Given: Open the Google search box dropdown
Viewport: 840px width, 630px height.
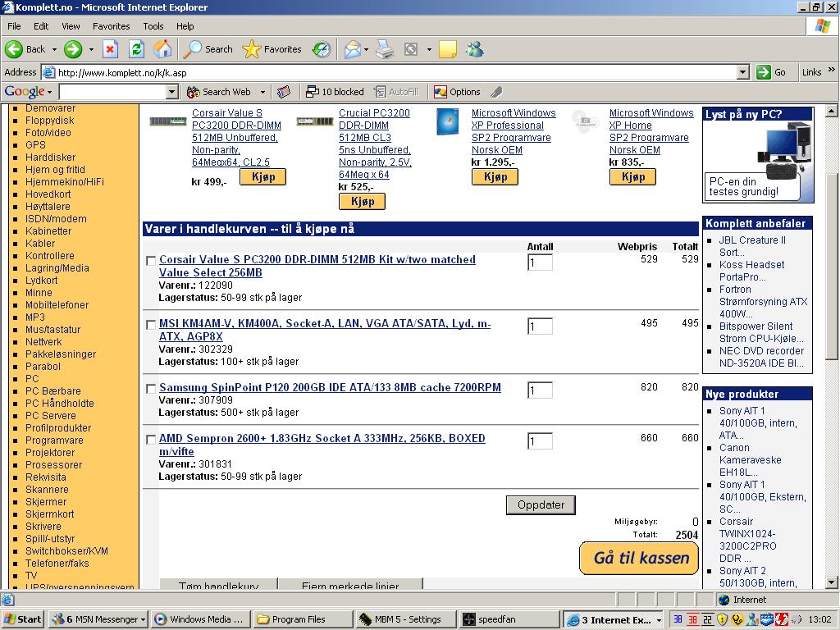Looking at the screenshot, I should [171, 92].
